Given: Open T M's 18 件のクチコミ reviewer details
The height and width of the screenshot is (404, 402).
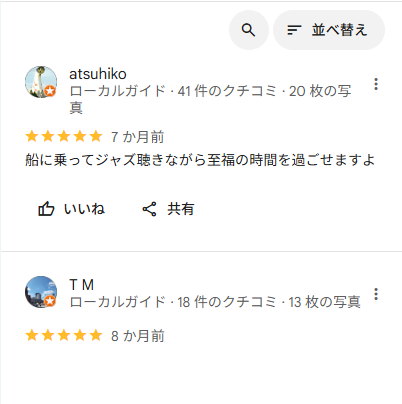Looking at the screenshot, I should 215,302.
